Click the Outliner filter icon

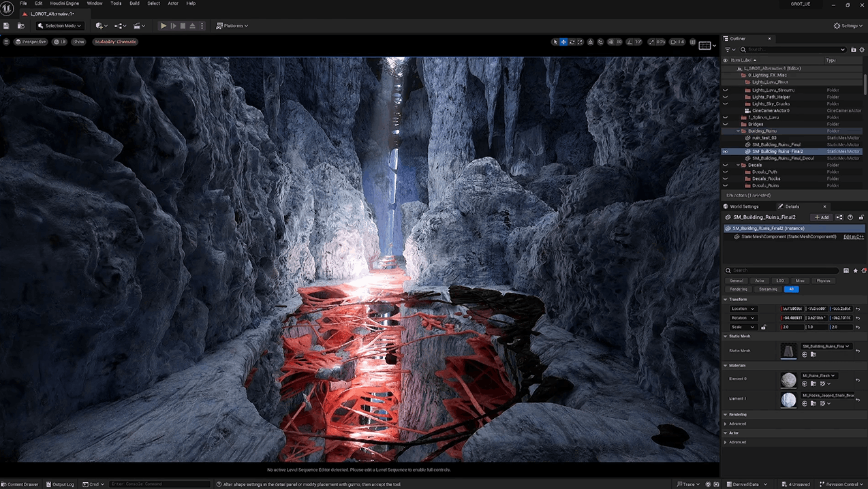(729, 50)
